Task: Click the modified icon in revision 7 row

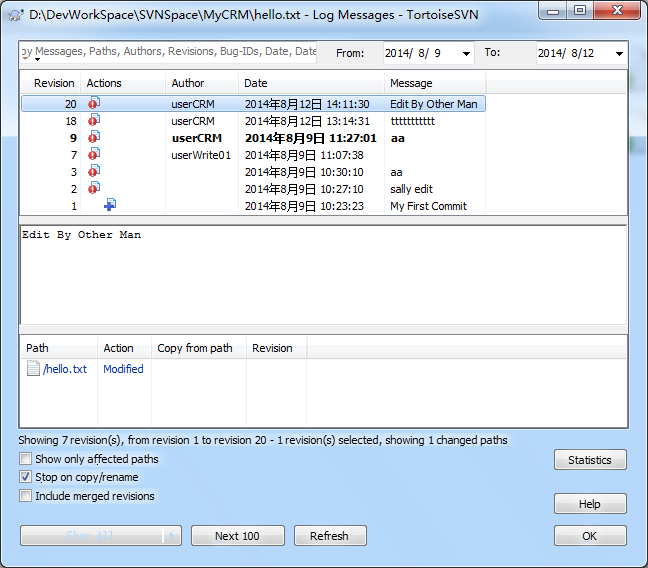Action: pos(94,154)
